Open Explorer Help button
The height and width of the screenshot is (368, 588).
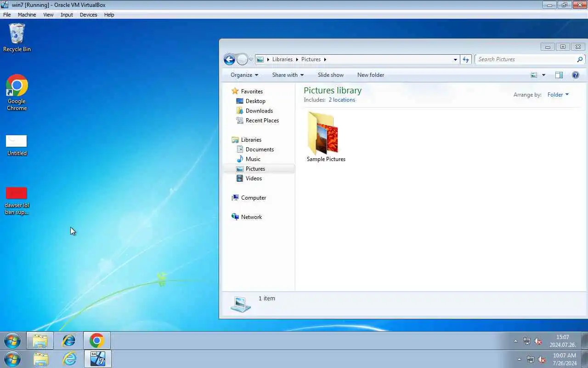tap(576, 75)
